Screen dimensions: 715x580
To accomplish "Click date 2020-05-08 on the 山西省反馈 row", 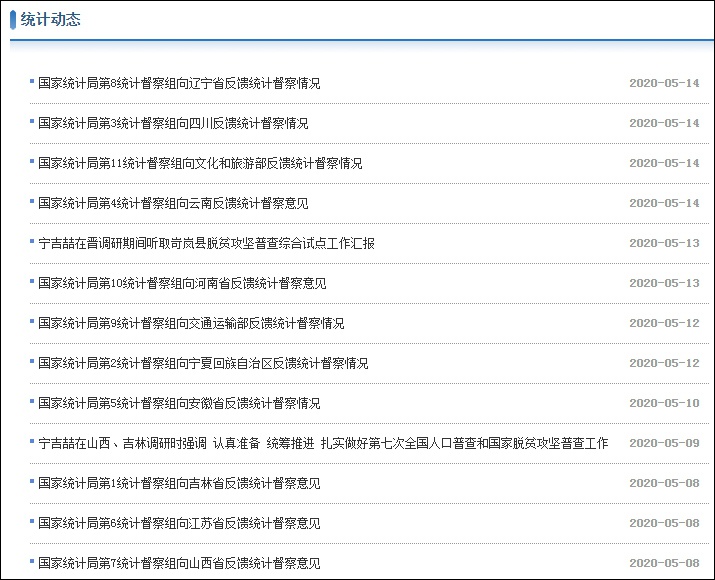I will pyautogui.click(x=664, y=563).
